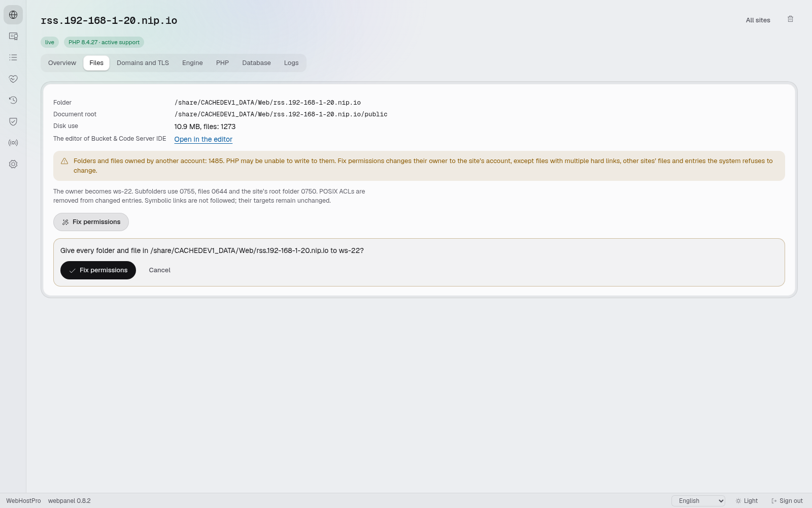Screen dimensions: 812x508
Task: Click webpanel 0.8.2 version text
Action: tap(70, 501)
